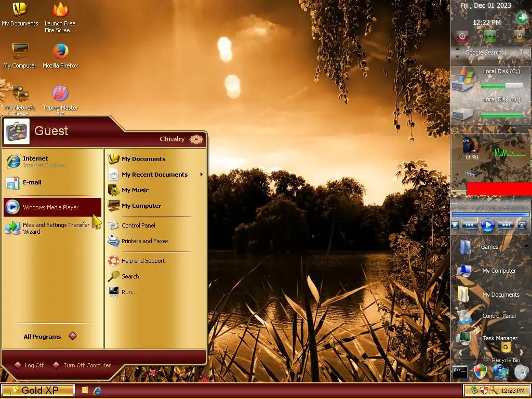Viewport: 532px width, 399px height.
Task: Click Local Disk (C:) usage bar
Action: [x=502, y=86]
